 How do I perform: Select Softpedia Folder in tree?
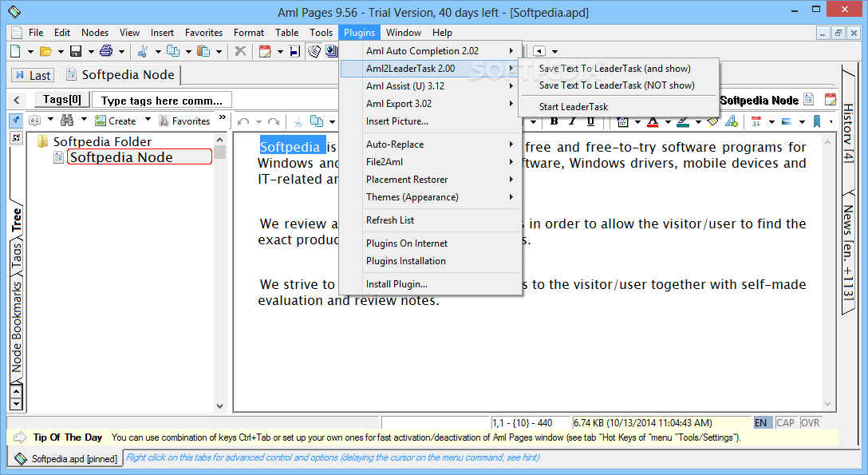click(102, 142)
